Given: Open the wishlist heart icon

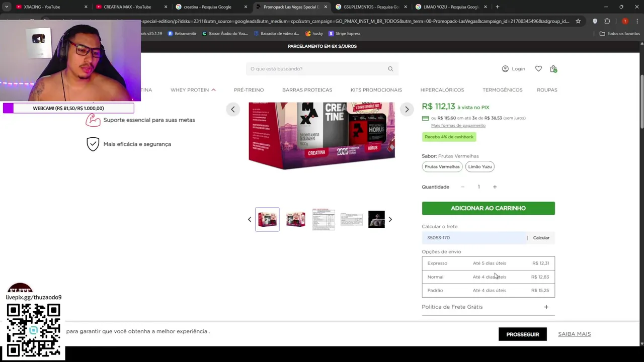Looking at the screenshot, I should pos(538,69).
